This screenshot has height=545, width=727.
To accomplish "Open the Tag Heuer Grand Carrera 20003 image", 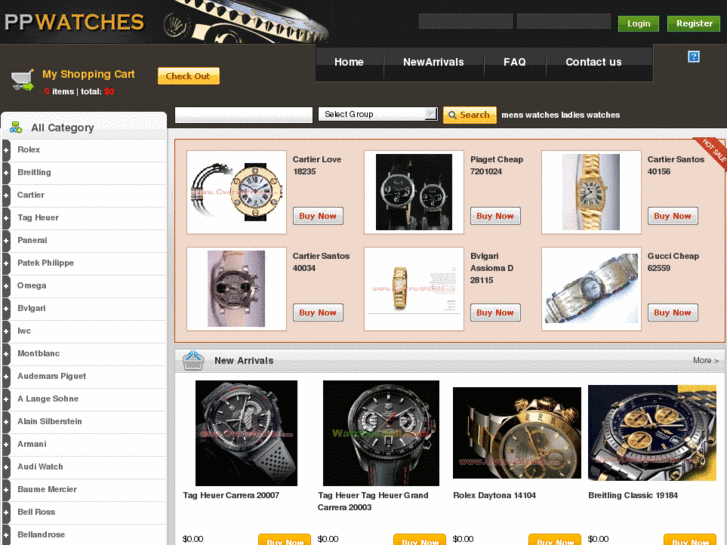I will 381,433.
